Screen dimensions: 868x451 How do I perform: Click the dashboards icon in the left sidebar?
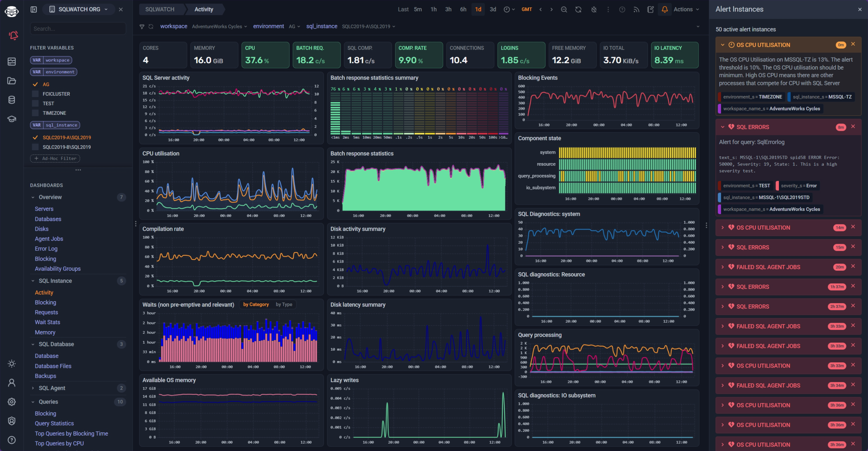(12, 61)
